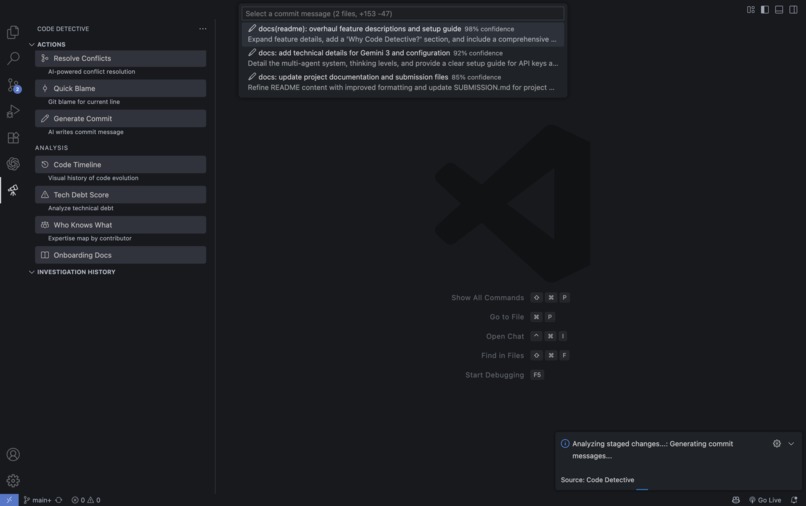The width and height of the screenshot is (806, 506).
Task: Click the 'Analyzing staged changes' notification message
Action: (x=652, y=449)
